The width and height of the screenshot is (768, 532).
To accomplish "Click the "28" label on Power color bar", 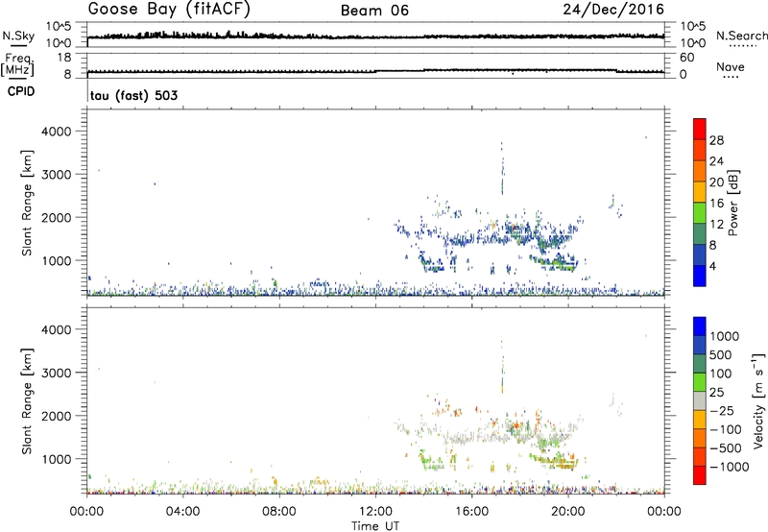I will click(x=716, y=140).
